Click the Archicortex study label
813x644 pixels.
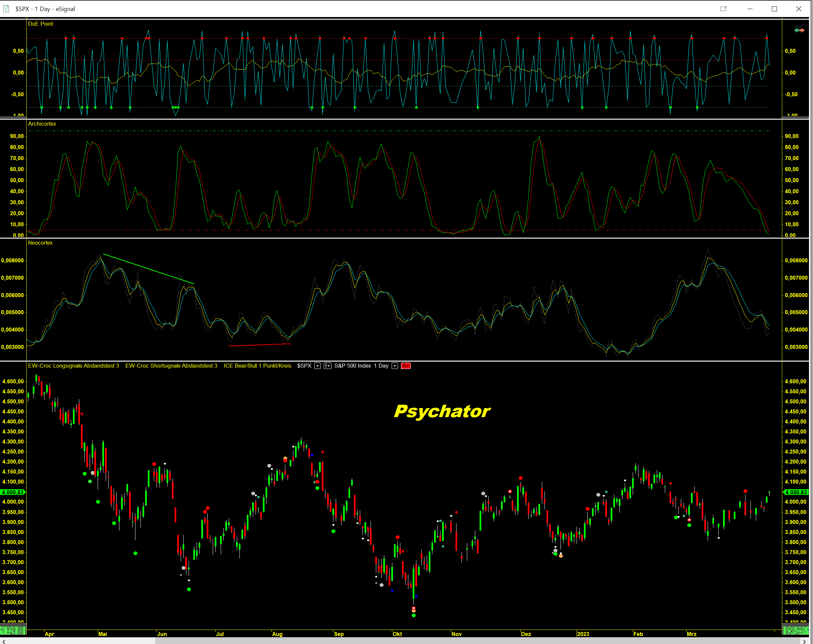click(42, 124)
